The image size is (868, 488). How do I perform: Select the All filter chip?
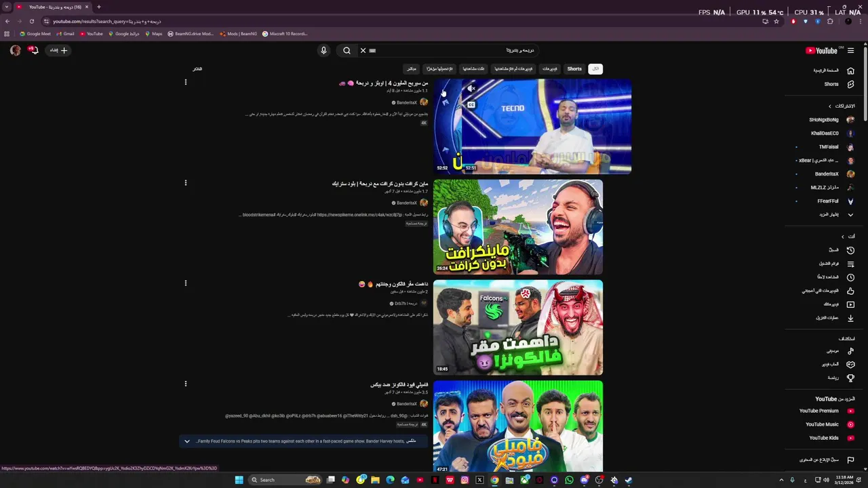tap(595, 68)
